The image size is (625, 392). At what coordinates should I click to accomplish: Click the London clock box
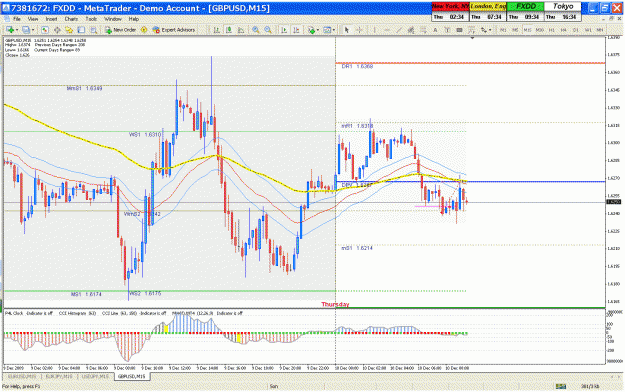point(488,12)
